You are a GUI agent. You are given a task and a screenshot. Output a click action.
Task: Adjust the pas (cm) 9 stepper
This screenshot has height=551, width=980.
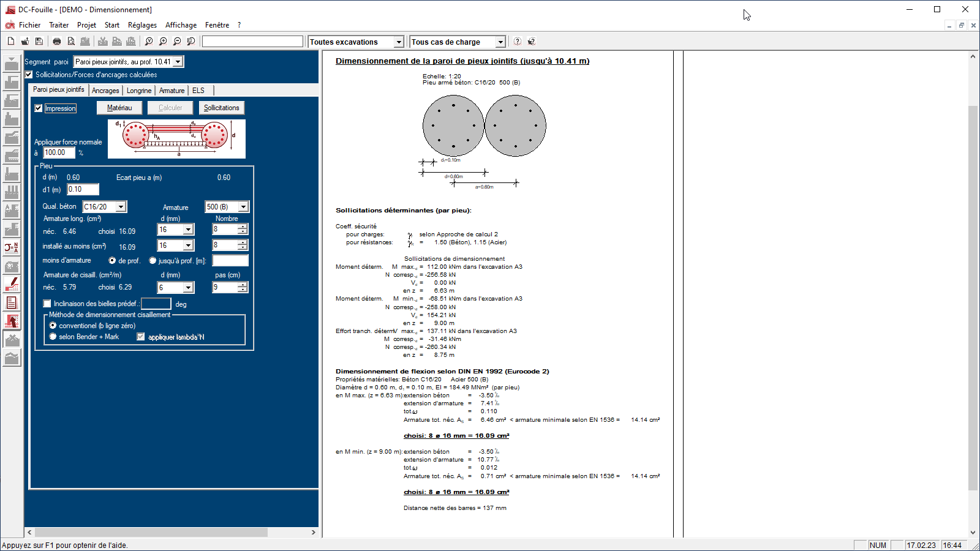pyautogui.click(x=243, y=288)
